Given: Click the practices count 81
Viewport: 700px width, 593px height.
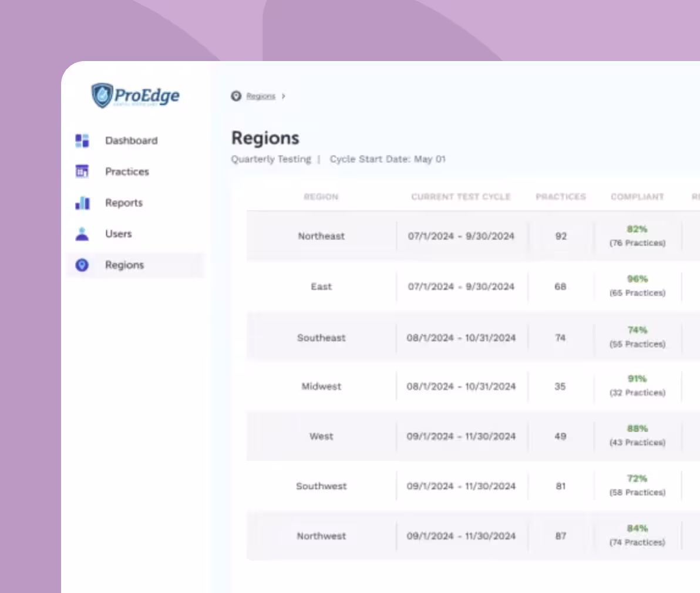Looking at the screenshot, I should tap(561, 486).
